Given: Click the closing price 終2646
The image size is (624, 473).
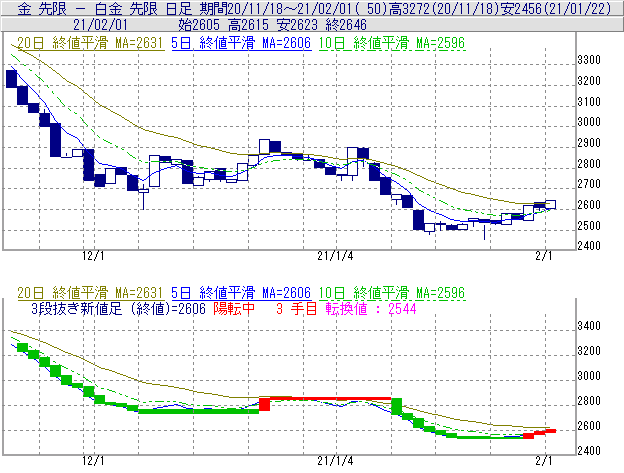Looking at the screenshot, I should (346, 25).
